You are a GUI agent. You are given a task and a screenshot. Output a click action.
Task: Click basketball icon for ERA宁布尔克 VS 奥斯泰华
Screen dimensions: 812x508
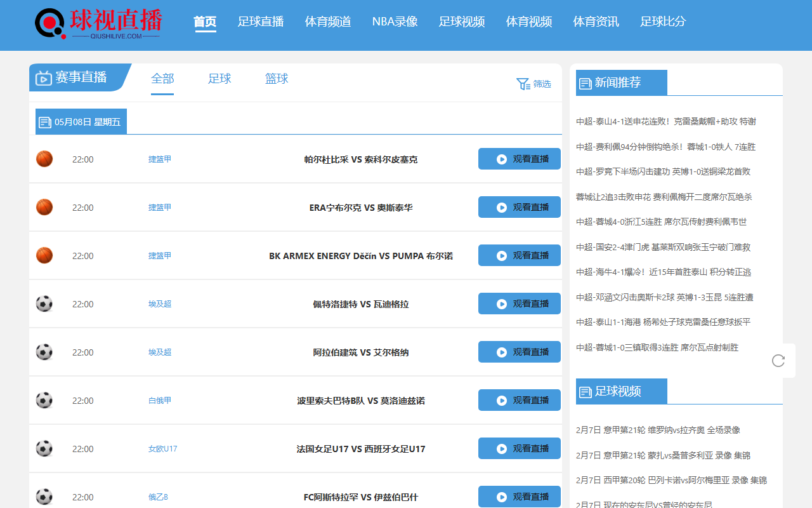click(44, 207)
